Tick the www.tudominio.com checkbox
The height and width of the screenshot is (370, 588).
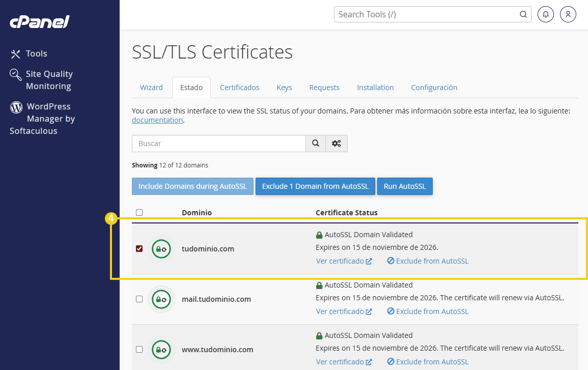[x=139, y=349]
